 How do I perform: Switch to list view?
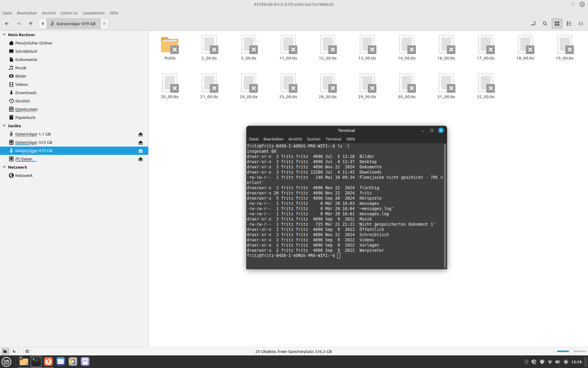[x=569, y=24]
